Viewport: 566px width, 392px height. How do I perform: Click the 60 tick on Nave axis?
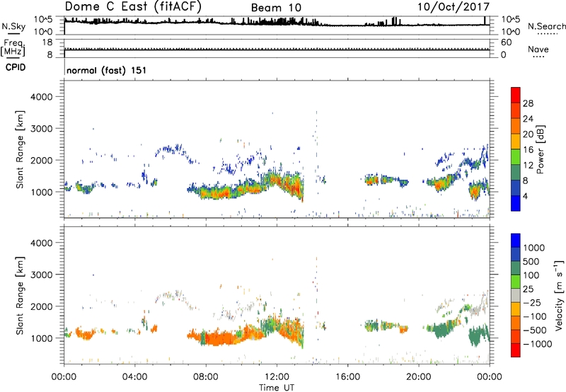(x=507, y=42)
